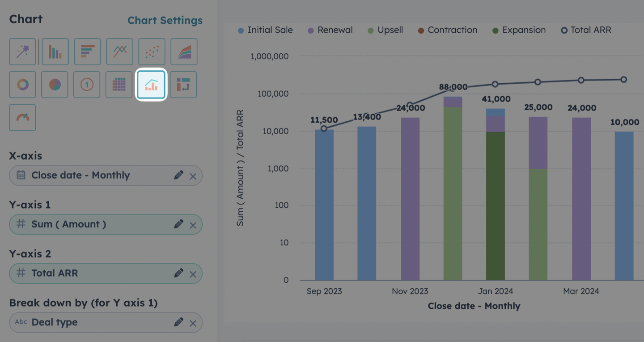Screen dimensions: 644x342
Task: Toggle Initial Sale series in legend
Action: point(265,30)
